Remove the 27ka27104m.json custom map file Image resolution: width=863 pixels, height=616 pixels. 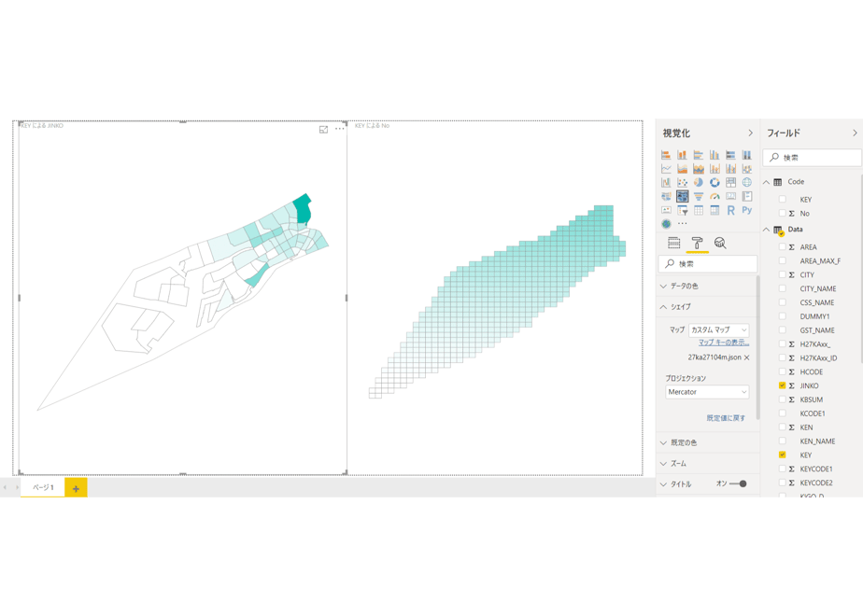pos(747,357)
